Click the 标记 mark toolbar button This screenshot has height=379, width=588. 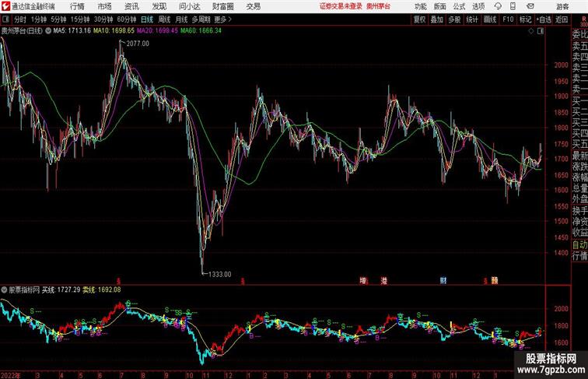pyautogui.click(x=525, y=19)
